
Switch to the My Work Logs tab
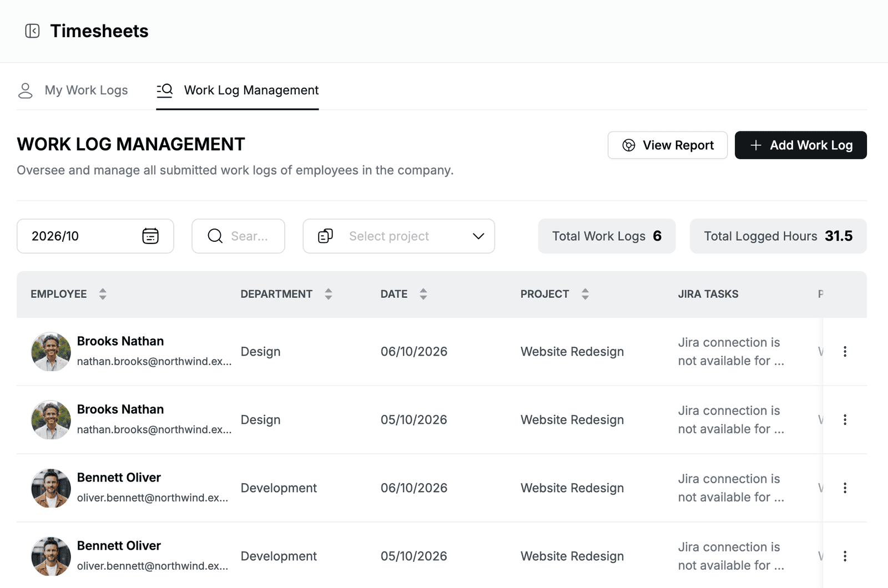[x=73, y=90]
